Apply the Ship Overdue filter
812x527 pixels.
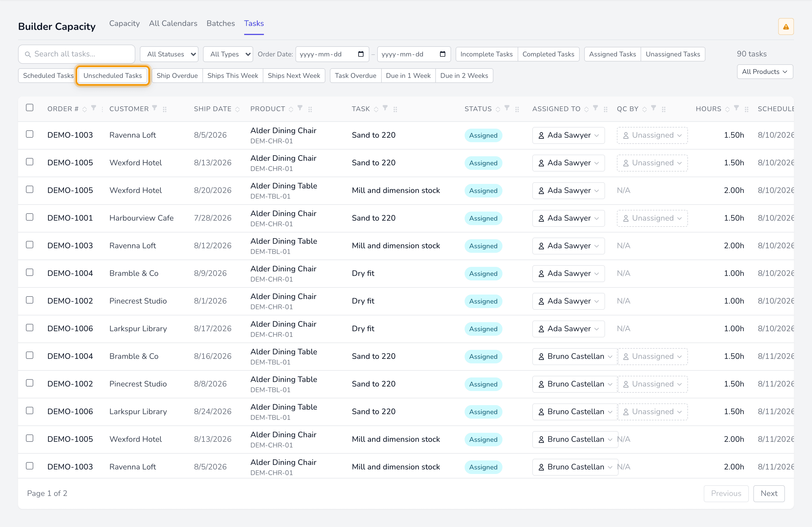pos(177,75)
